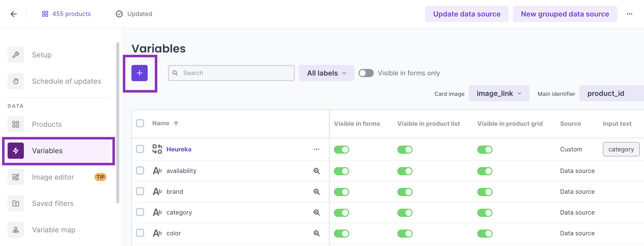Click the Update data source button
The width and height of the screenshot is (644, 246).
(x=466, y=14)
